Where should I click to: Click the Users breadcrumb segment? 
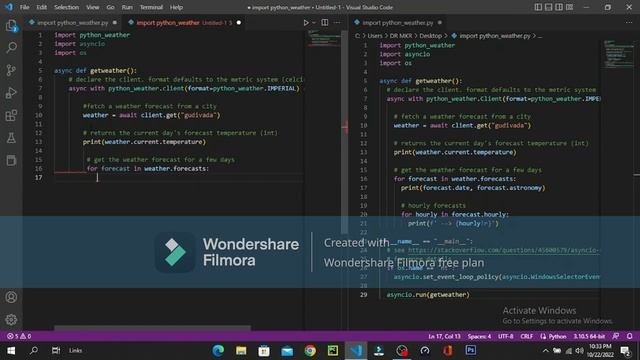coord(375,36)
